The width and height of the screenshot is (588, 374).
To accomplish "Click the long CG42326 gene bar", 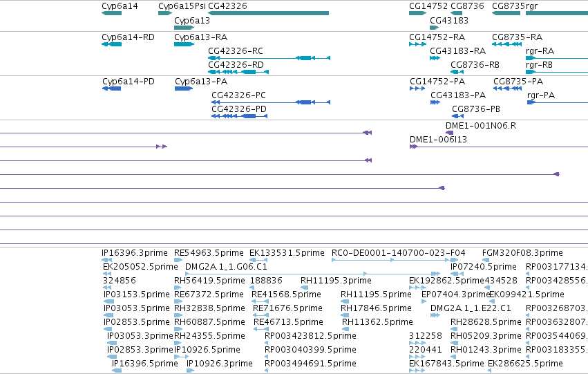I will click(269, 13).
